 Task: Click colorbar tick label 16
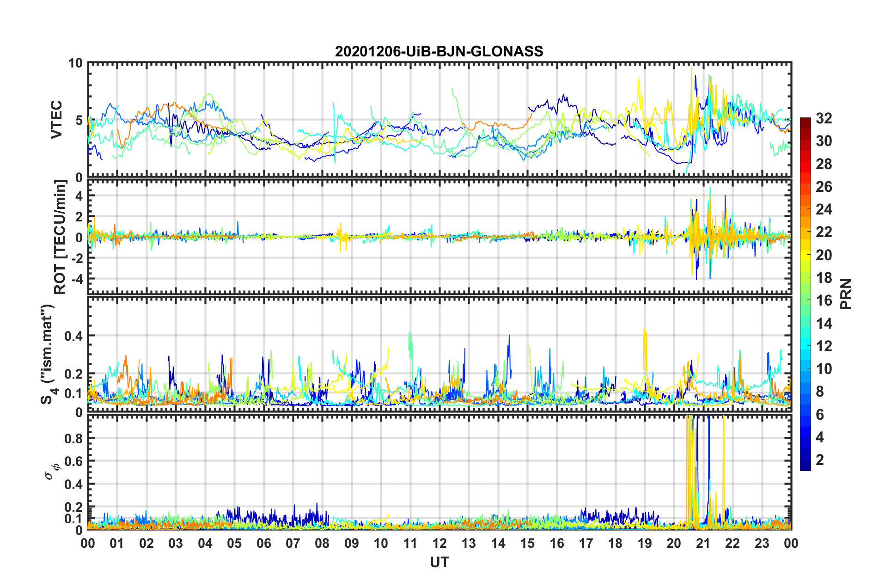pos(824,300)
